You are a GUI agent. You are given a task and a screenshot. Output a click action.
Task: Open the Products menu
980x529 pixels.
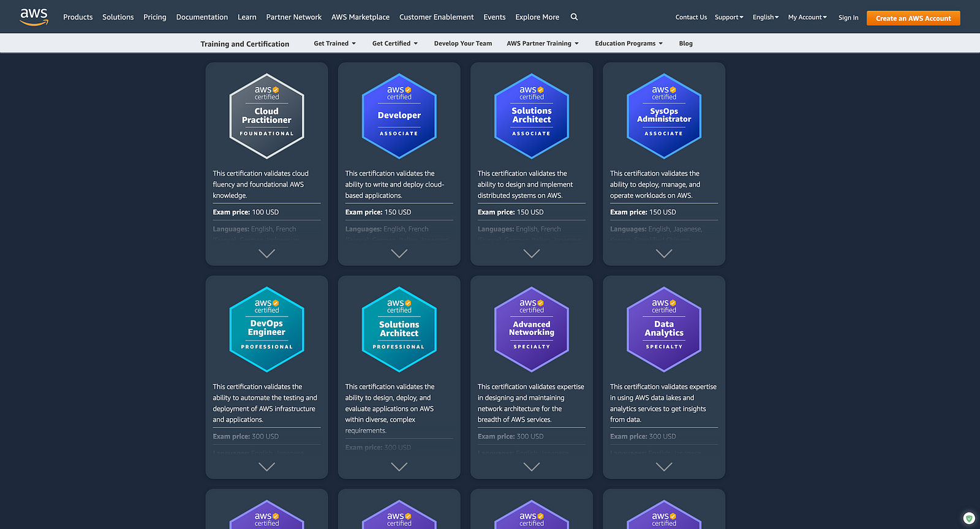tap(78, 17)
